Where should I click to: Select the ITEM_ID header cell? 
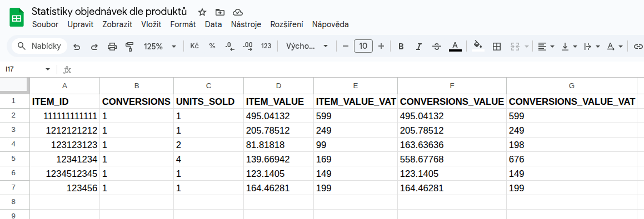[x=64, y=101]
